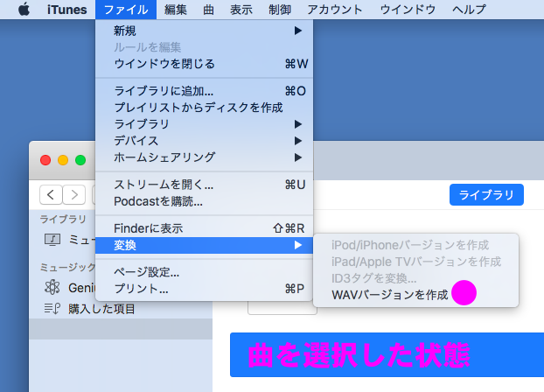Select WAVバージョンを作成 in the submenu

416,295
